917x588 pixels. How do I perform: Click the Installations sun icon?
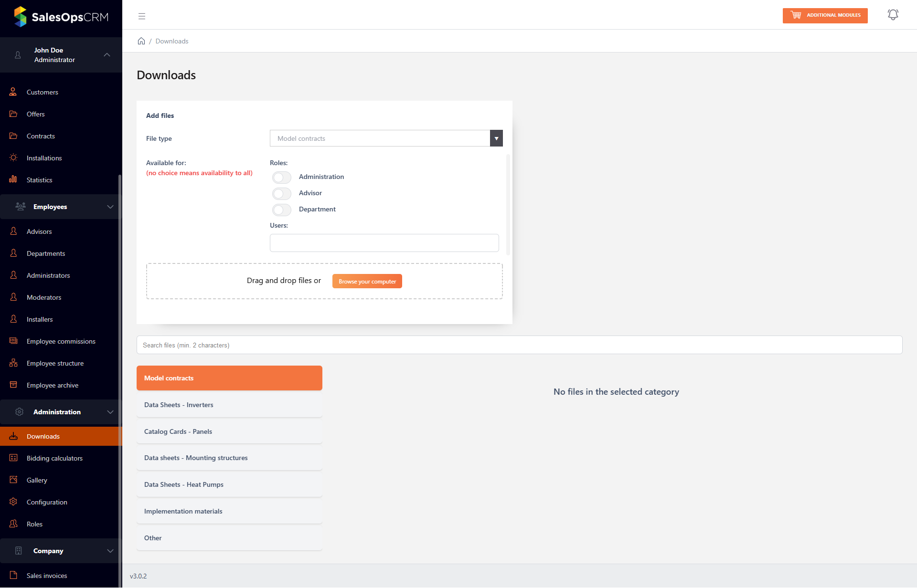(13, 157)
